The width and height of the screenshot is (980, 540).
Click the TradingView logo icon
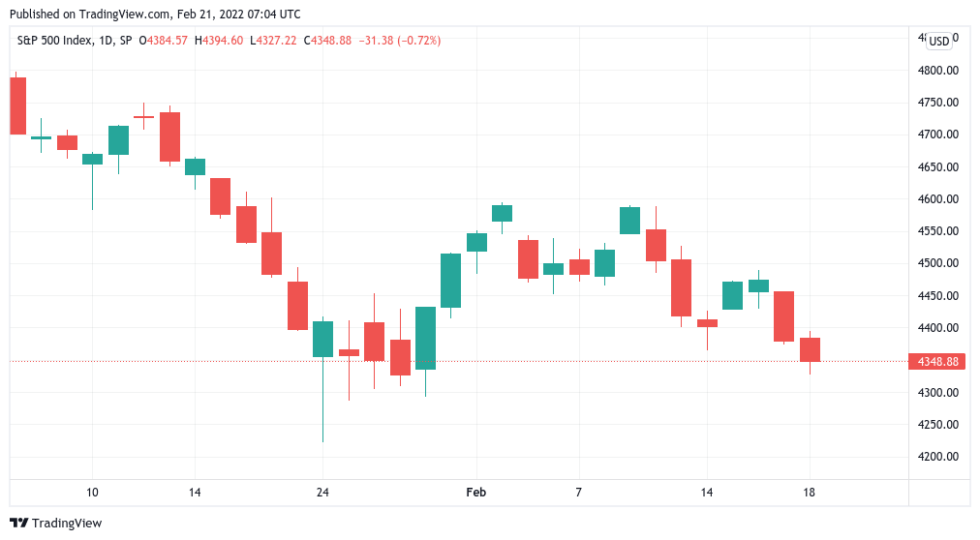pos(18,523)
